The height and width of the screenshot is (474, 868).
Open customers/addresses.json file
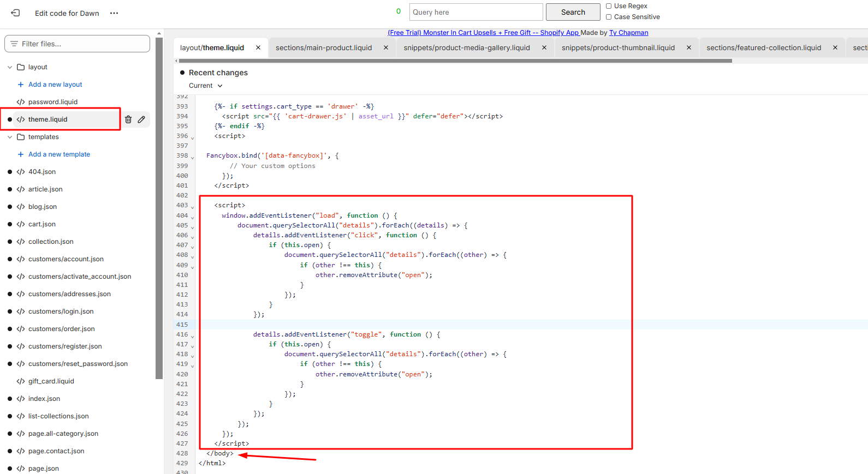(69, 294)
